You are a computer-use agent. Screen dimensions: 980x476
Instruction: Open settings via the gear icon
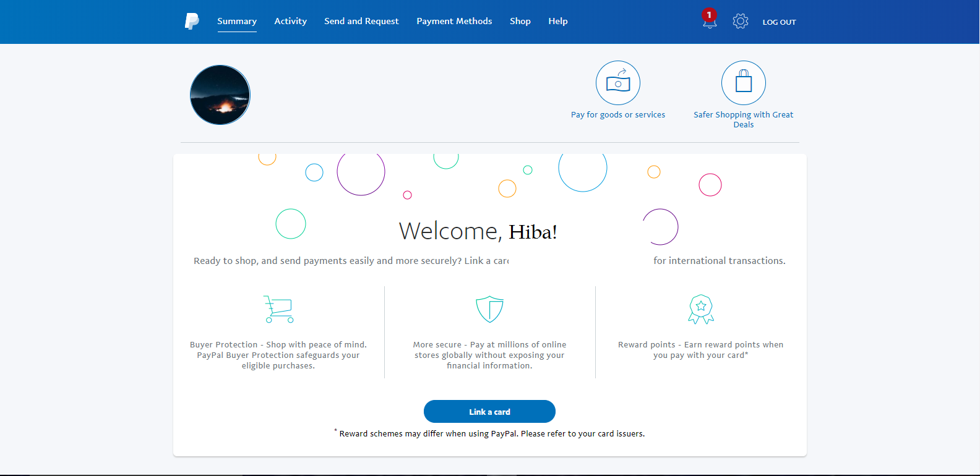click(x=741, y=21)
